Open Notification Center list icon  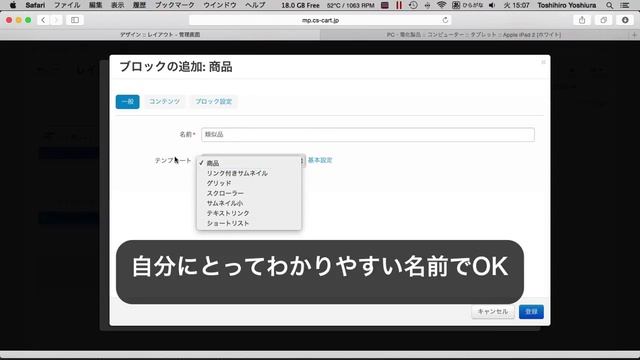[x=624, y=5]
